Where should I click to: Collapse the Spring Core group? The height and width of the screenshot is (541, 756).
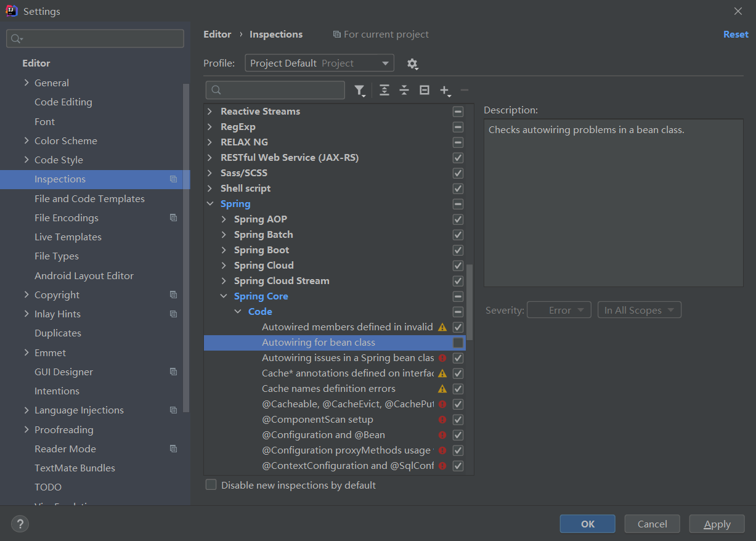point(224,296)
